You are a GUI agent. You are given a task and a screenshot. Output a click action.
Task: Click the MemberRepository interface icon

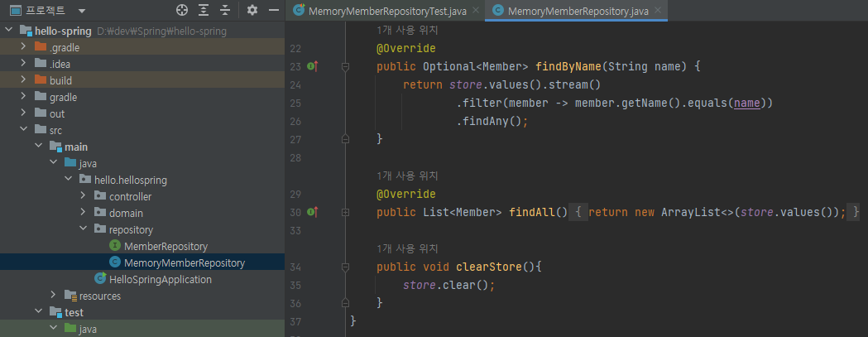(115, 246)
